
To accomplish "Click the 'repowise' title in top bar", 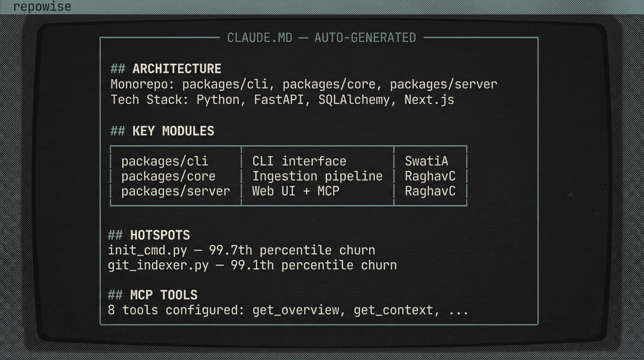I will coord(42,6).
